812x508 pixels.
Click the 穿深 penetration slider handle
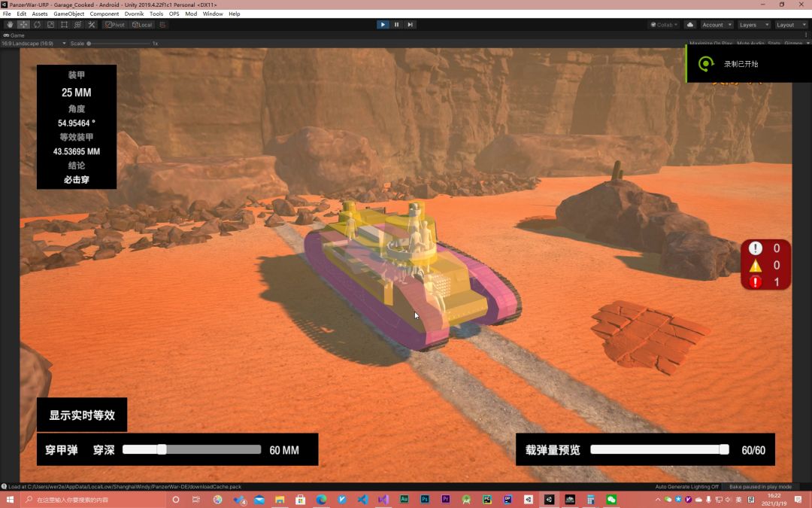tap(162, 449)
